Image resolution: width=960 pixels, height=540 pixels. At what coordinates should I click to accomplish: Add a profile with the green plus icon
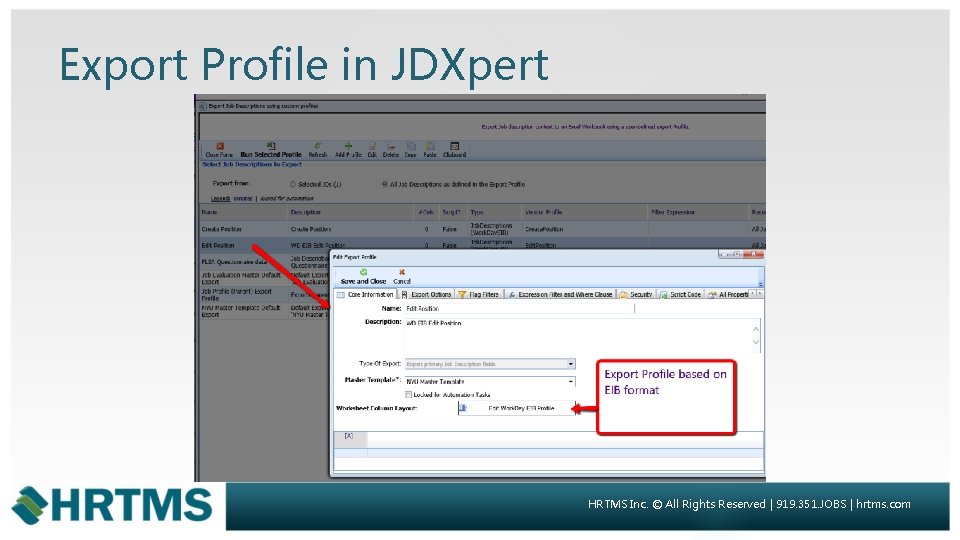[x=348, y=151]
